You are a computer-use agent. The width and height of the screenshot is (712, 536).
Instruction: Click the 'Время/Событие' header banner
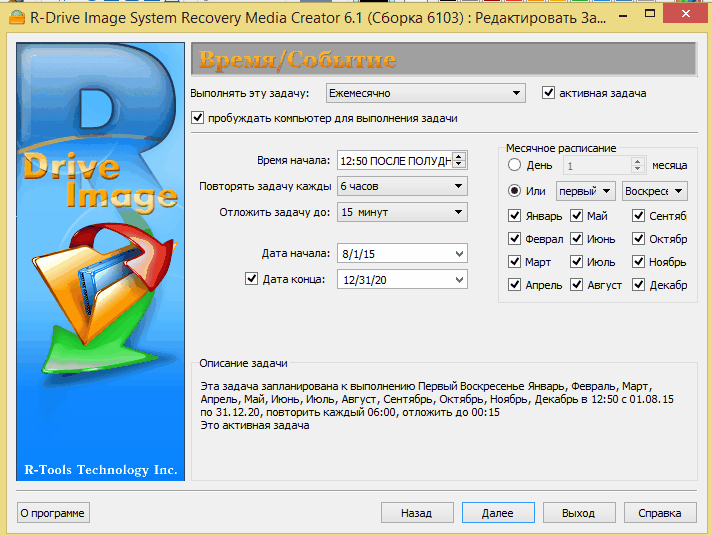pos(444,59)
